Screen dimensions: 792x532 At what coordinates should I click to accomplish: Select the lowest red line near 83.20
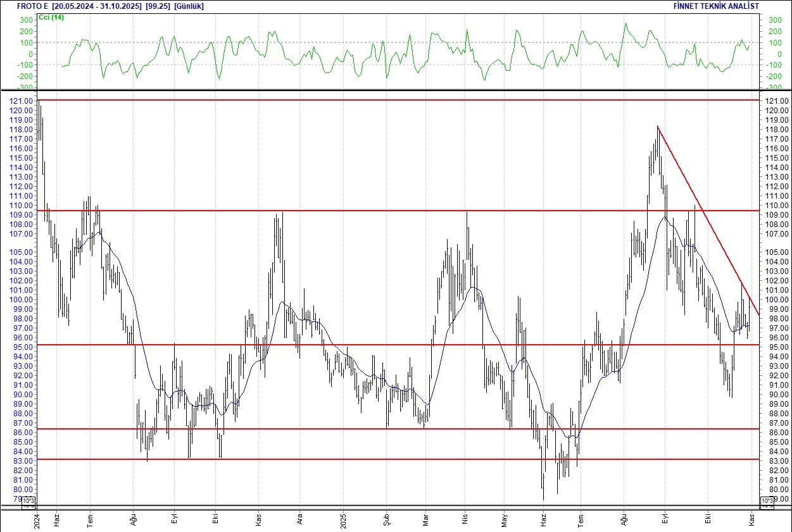point(380,459)
